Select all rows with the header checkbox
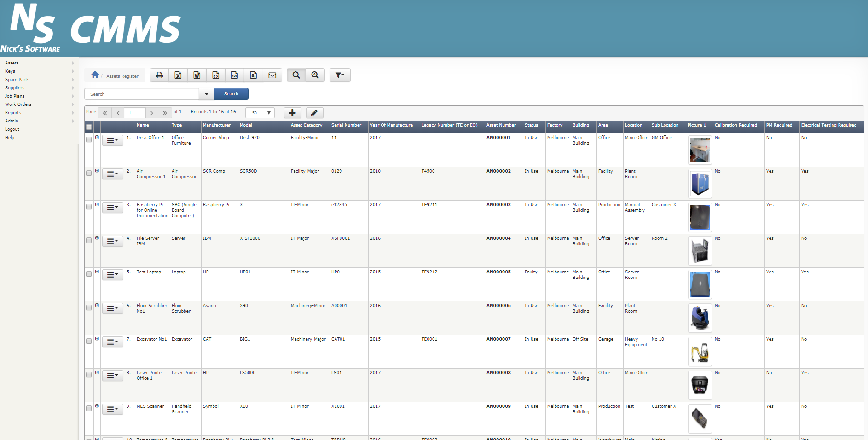 click(89, 127)
